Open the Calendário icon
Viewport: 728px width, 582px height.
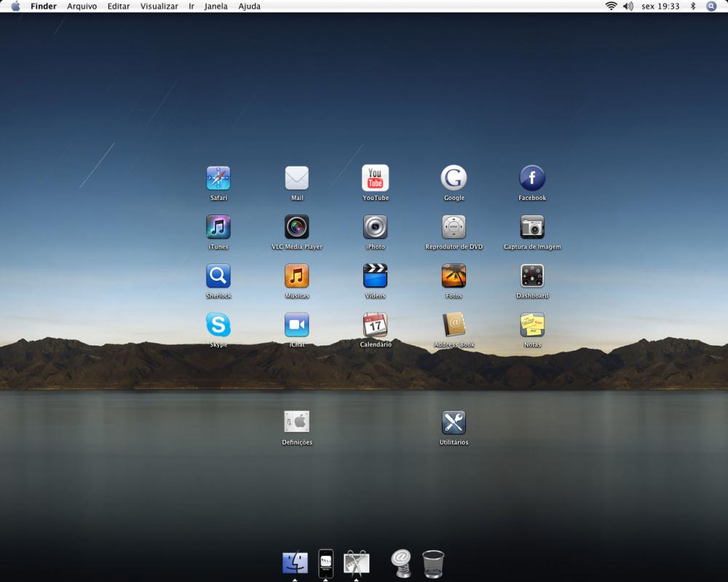pos(375,325)
